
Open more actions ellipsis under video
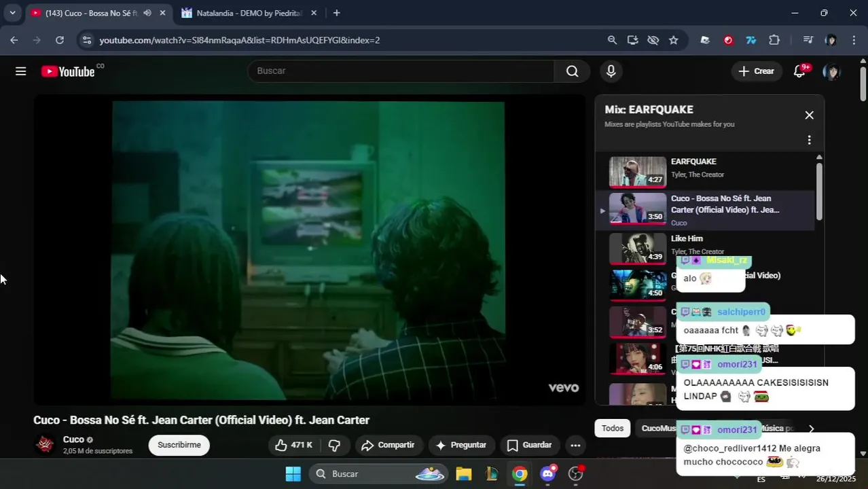pyautogui.click(x=575, y=446)
